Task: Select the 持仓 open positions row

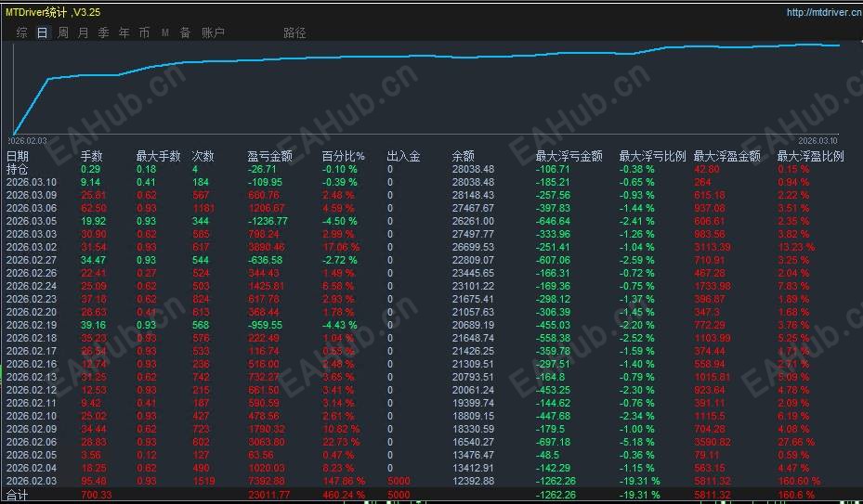Action: click(431, 170)
